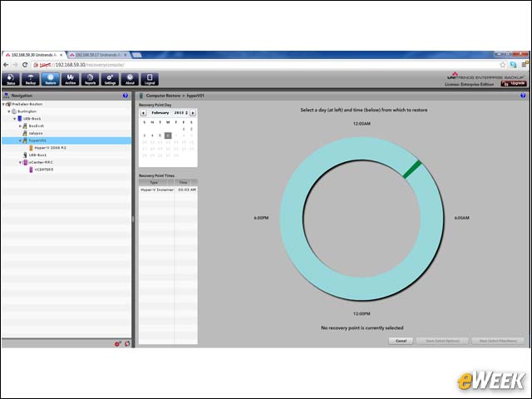Image resolution: width=532 pixels, height=399 pixels.
Task: Select the Hyper-V Incremental recovery point row
Action: click(x=168, y=190)
